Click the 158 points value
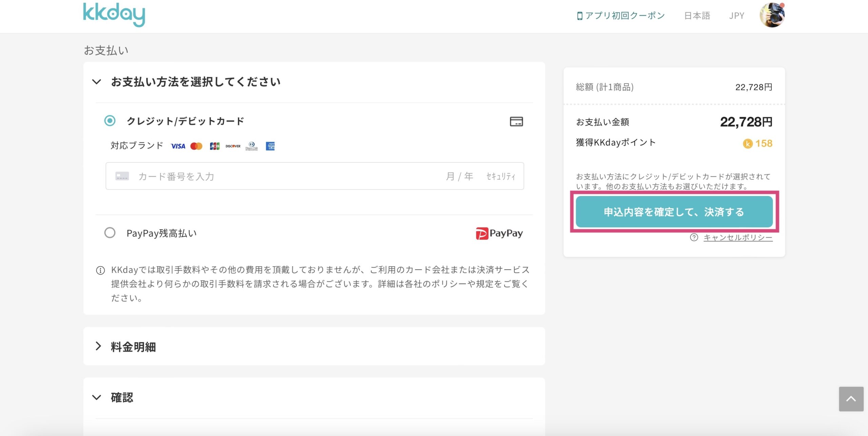Image resolution: width=868 pixels, height=436 pixels. [764, 143]
